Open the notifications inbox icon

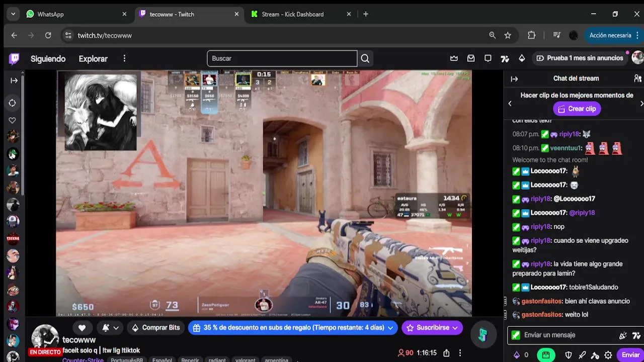point(471,58)
